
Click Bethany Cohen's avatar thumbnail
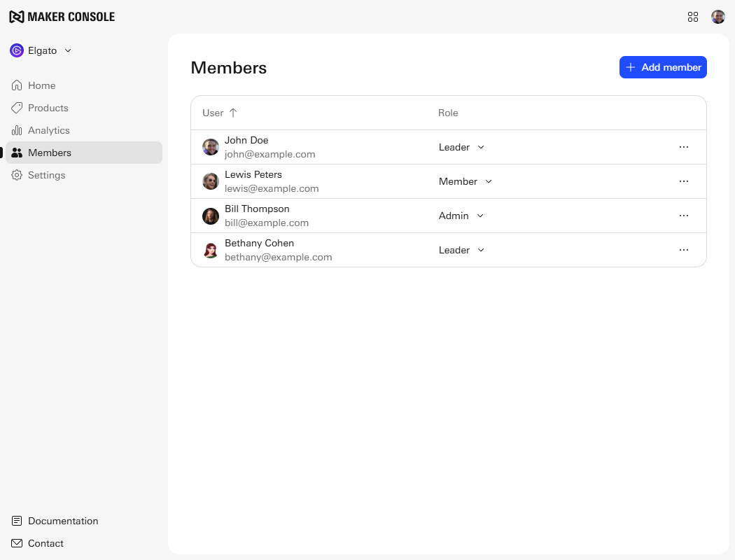click(211, 251)
